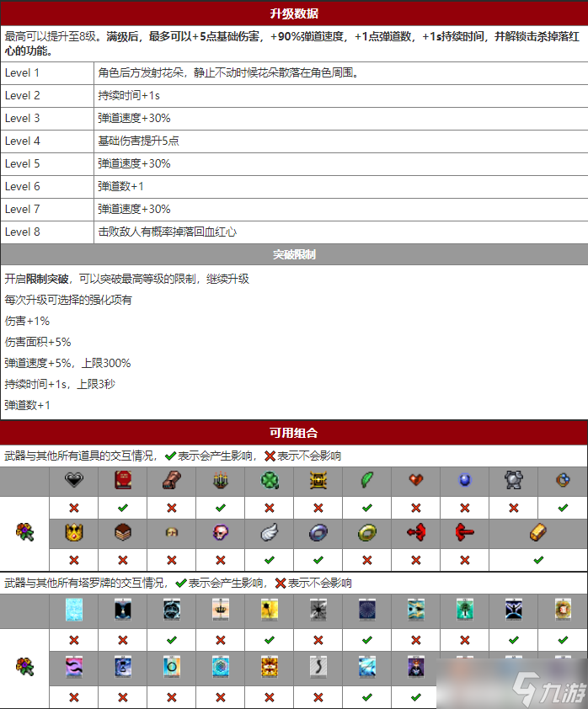This screenshot has width=588, height=709.
Task: Select the text 基础伤害提升5点
Action: pyautogui.click(x=138, y=141)
